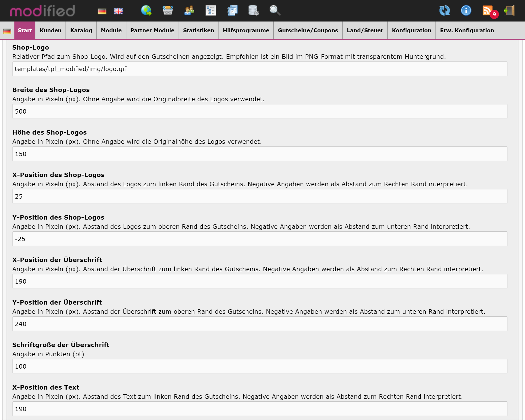Viewport: 525px width, 420px height.
Task: Log out using the door exit icon
Action: pyautogui.click(x=509, y=11)
